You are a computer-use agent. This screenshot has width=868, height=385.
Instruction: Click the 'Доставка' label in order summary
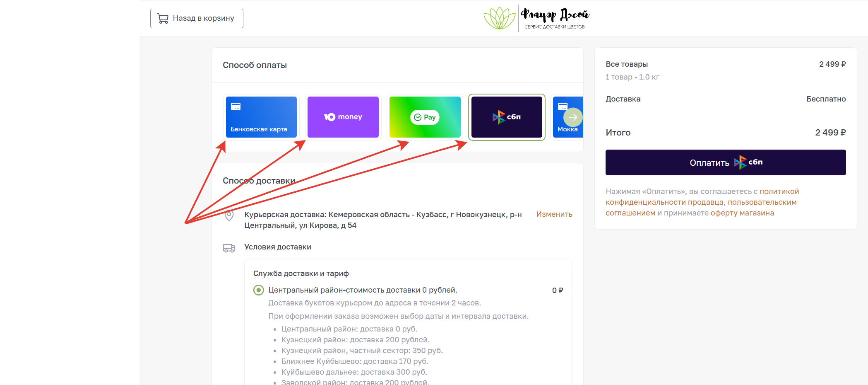(x=623, y=99)
